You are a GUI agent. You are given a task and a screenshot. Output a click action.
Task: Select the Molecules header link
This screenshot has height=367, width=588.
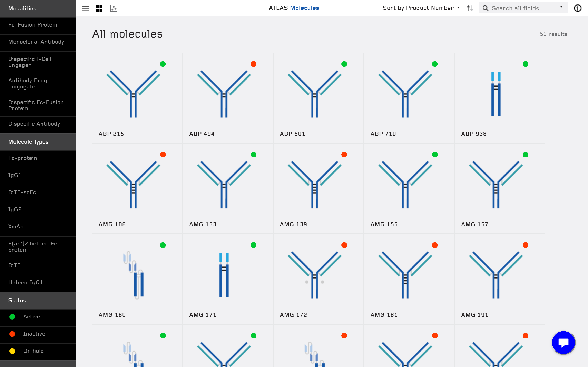tap(304, 8)
